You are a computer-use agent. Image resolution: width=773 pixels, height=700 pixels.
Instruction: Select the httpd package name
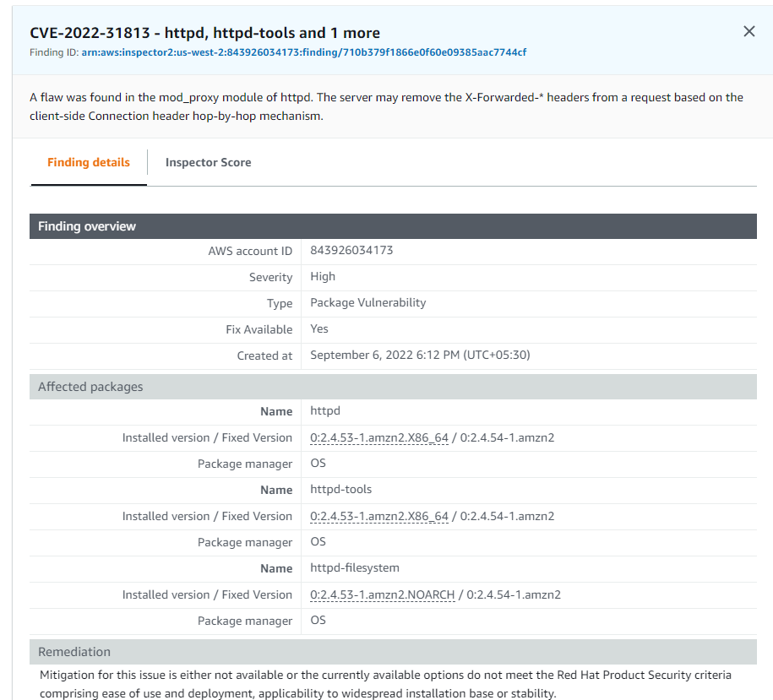point(325,411)
